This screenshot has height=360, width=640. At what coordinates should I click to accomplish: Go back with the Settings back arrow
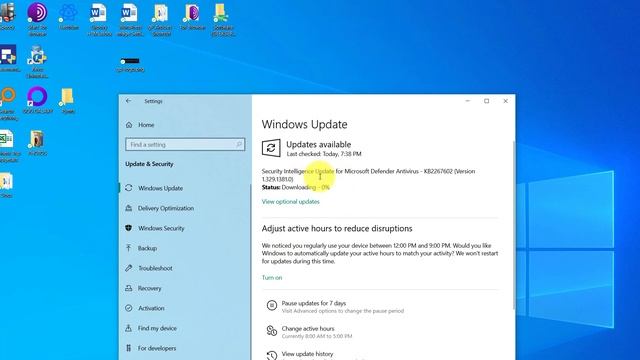coord(129,101)
